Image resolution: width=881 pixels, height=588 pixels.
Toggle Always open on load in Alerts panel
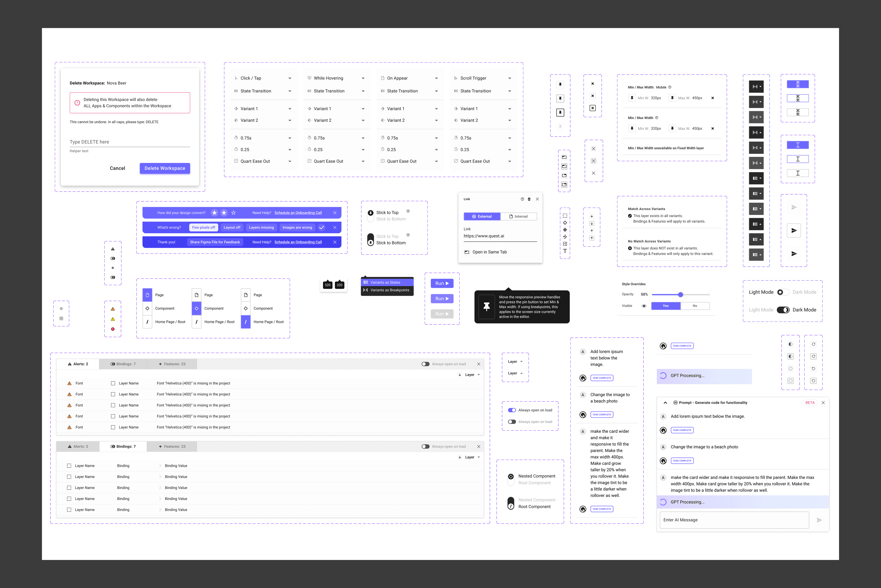(425, 364)
